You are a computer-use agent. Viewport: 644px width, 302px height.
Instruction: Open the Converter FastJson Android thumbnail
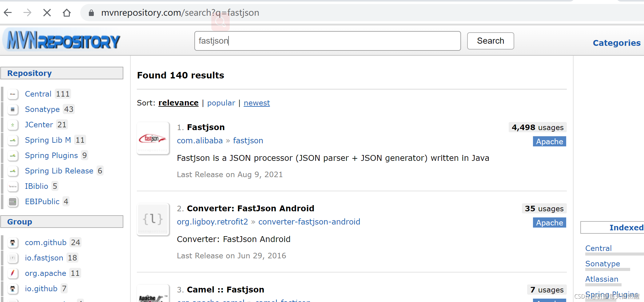153,220
